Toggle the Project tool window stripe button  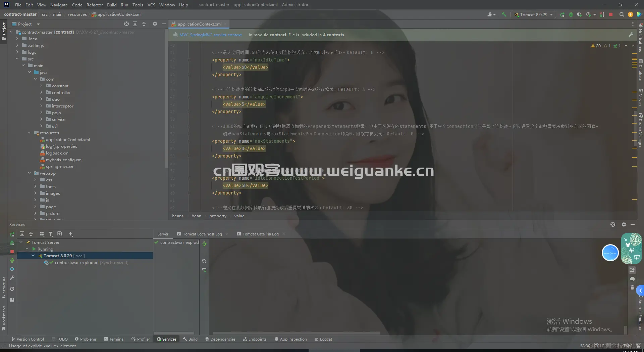coord(4,31)
